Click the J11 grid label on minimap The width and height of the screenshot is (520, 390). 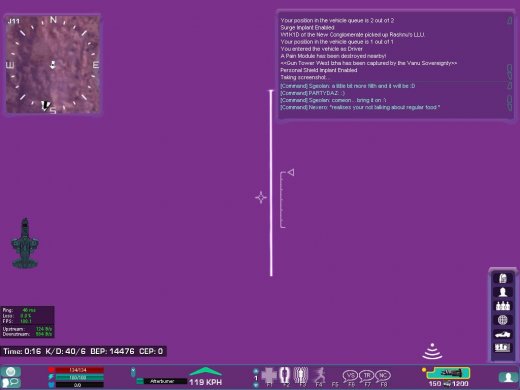pos(14,21)
